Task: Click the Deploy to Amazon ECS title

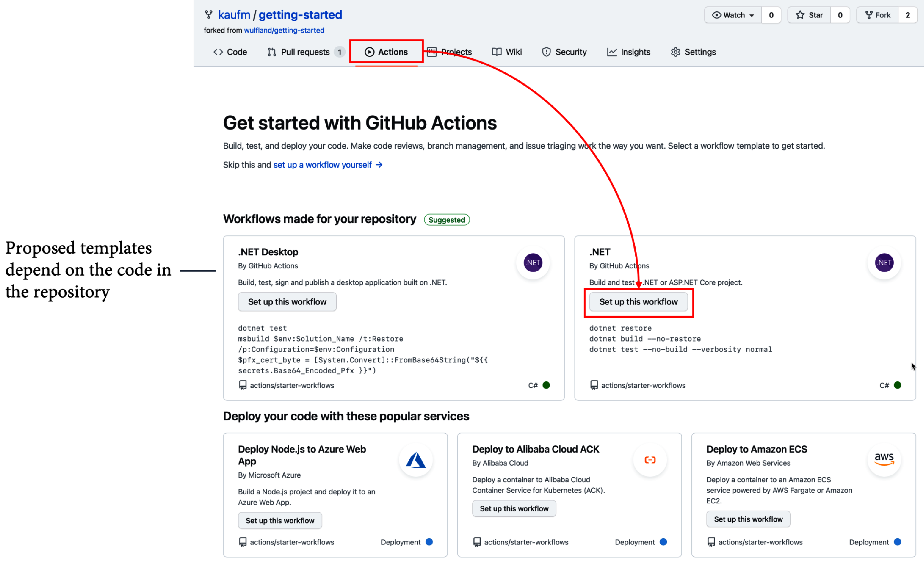Action: (x=757, y=449)
